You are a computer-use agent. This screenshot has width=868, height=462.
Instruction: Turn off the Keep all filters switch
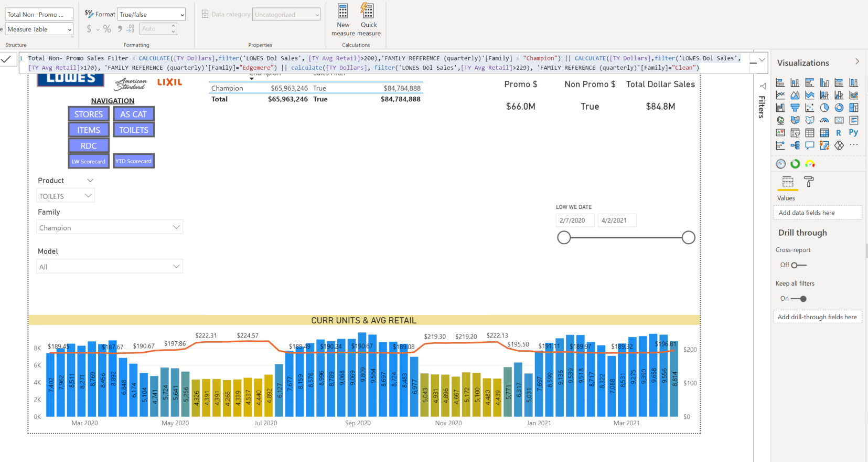[x=799, y=299]
